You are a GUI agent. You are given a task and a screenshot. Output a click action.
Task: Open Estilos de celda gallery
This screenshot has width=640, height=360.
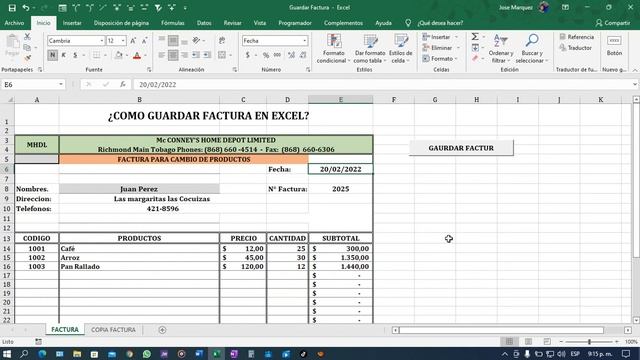pyautogui.click(x=400, y=49)
